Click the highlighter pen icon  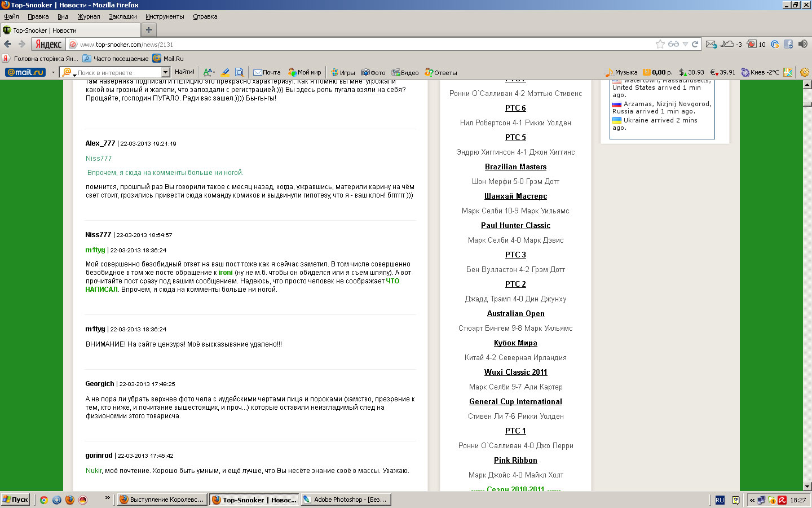coord(225,72)
